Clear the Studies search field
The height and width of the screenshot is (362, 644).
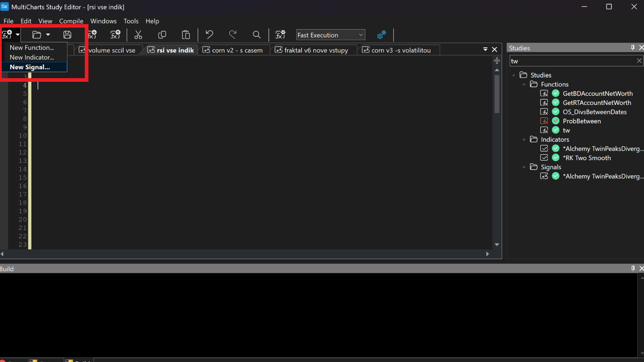pos(639,61)
